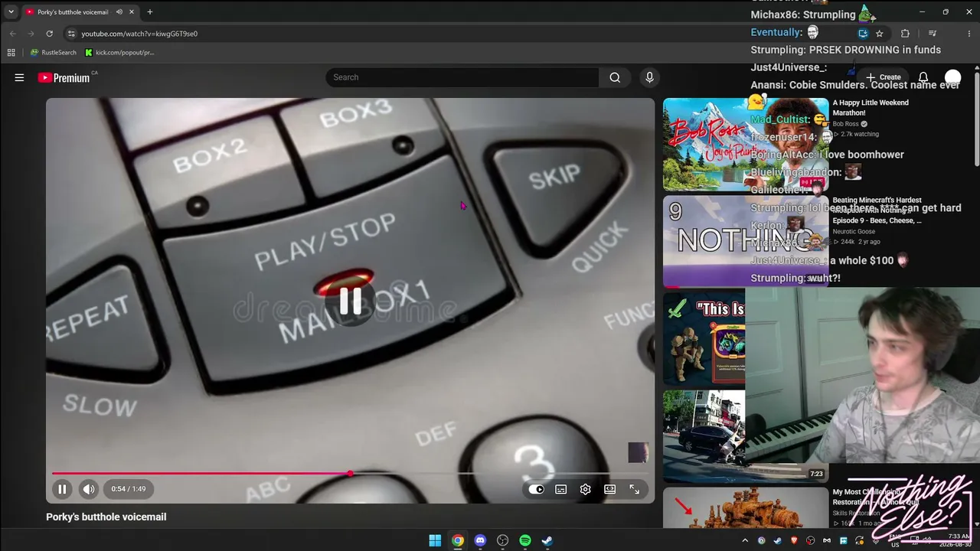The image size is (980, 551).
Task: Open Spotify from the taskbar
Action: [525, 540]
